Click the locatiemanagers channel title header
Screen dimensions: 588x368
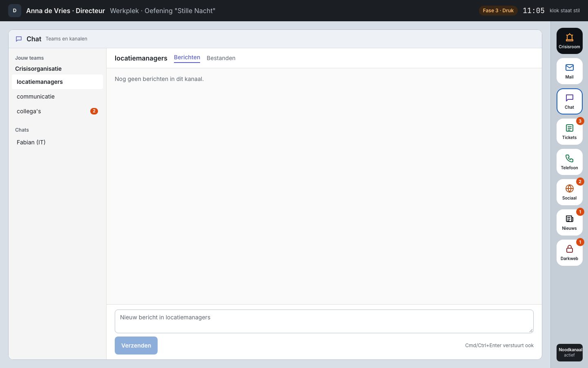coord(141,58)
